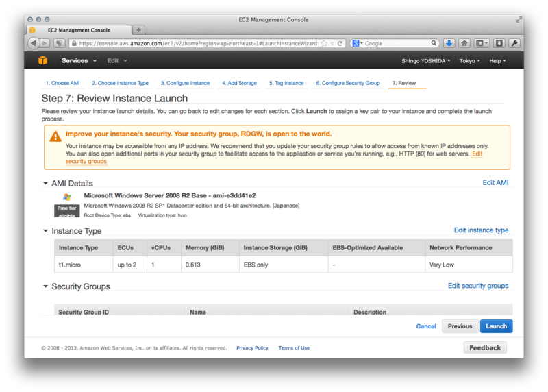Click the search magnifier icon in Google box
548x392 pixels.
coord(434,43)
